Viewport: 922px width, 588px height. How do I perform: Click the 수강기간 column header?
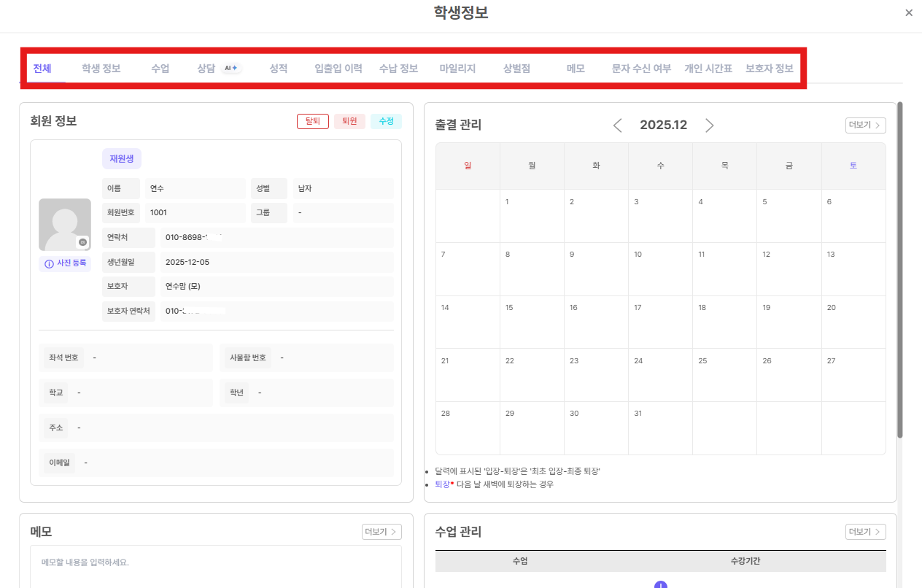click(x=745, y=561)
